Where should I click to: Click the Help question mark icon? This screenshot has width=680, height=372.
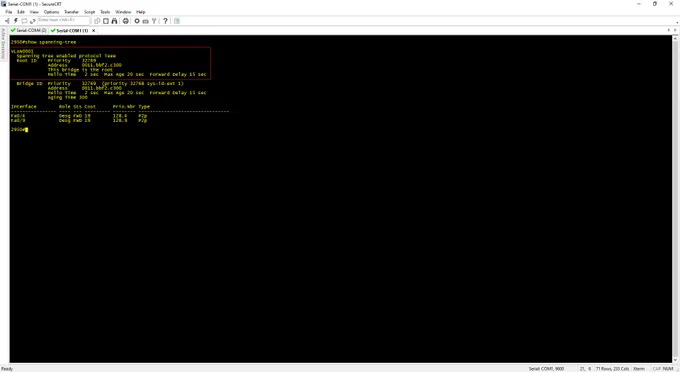[165, 21]
